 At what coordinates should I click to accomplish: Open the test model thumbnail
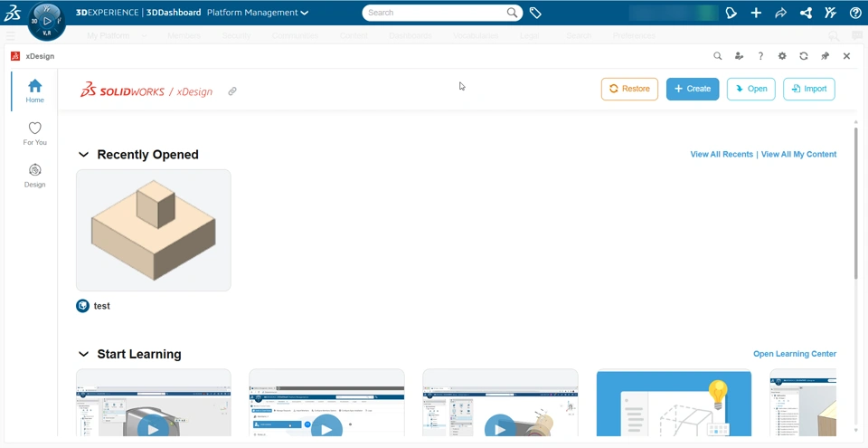click(154, 230)
